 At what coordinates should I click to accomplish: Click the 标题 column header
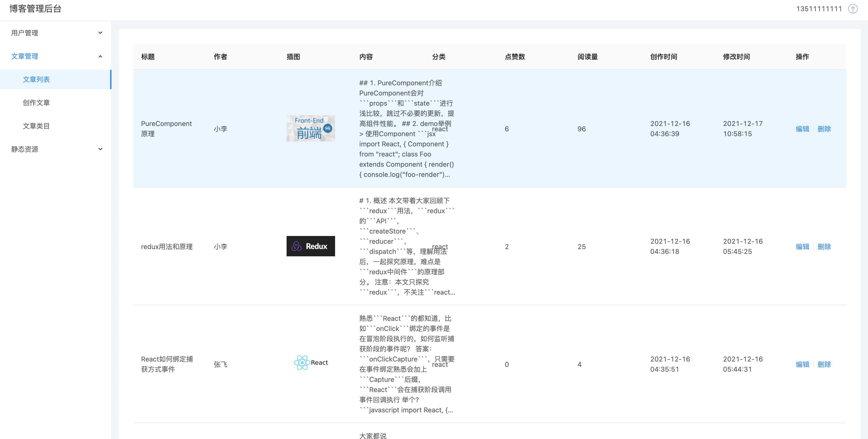pyautogui.click(x=148, y=56)
